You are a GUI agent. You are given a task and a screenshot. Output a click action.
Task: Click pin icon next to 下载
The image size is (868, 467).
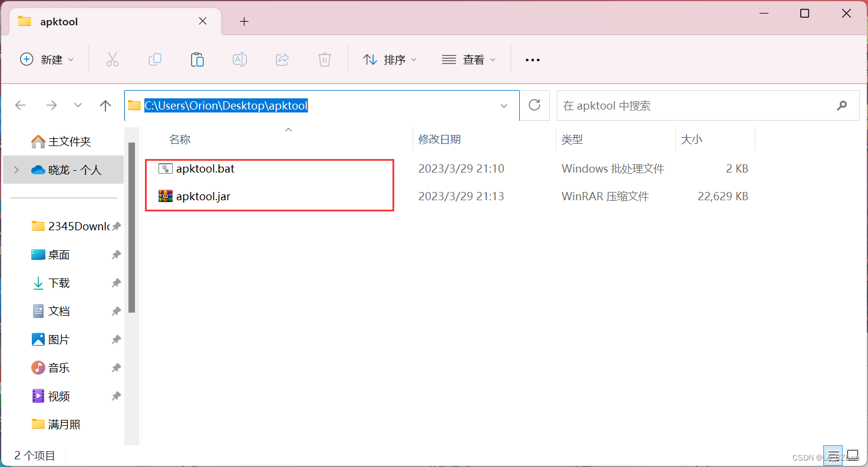(117, 283)
